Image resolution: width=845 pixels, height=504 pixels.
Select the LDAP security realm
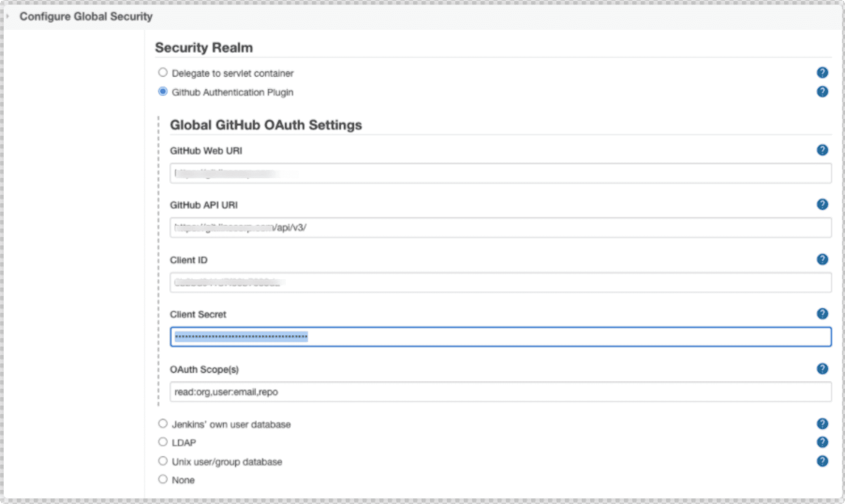[163, 442]
